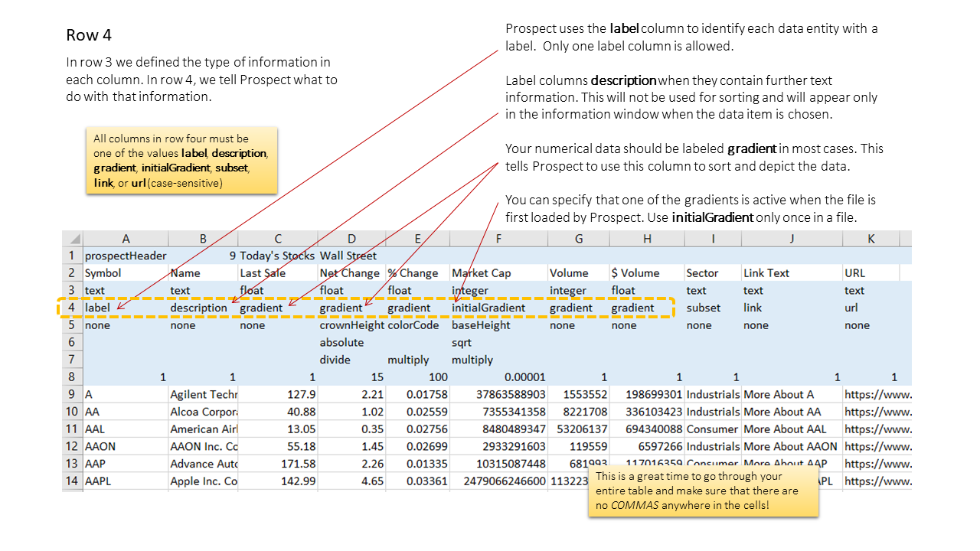Select the '127.9' last sale cell
980x551 pixels.
tap(278, 395)
